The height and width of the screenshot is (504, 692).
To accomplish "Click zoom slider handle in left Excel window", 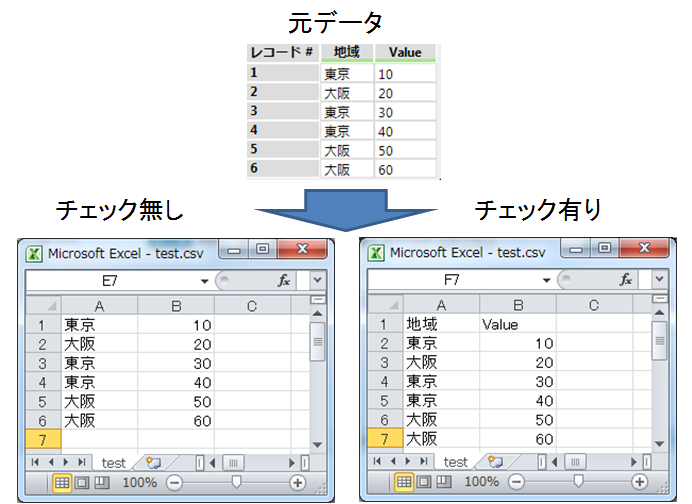I will pos(236,482).
